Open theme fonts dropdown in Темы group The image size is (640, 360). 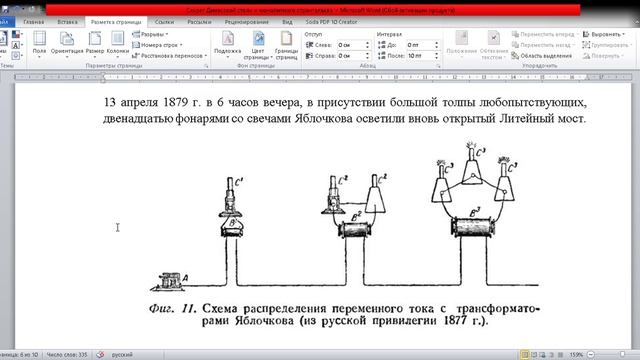coord(17,45)
